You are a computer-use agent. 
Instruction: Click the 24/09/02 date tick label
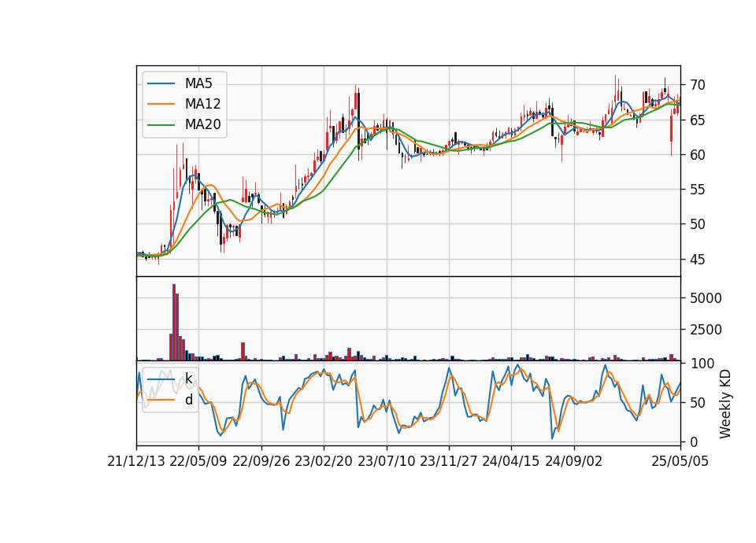[x=574, y=462]
